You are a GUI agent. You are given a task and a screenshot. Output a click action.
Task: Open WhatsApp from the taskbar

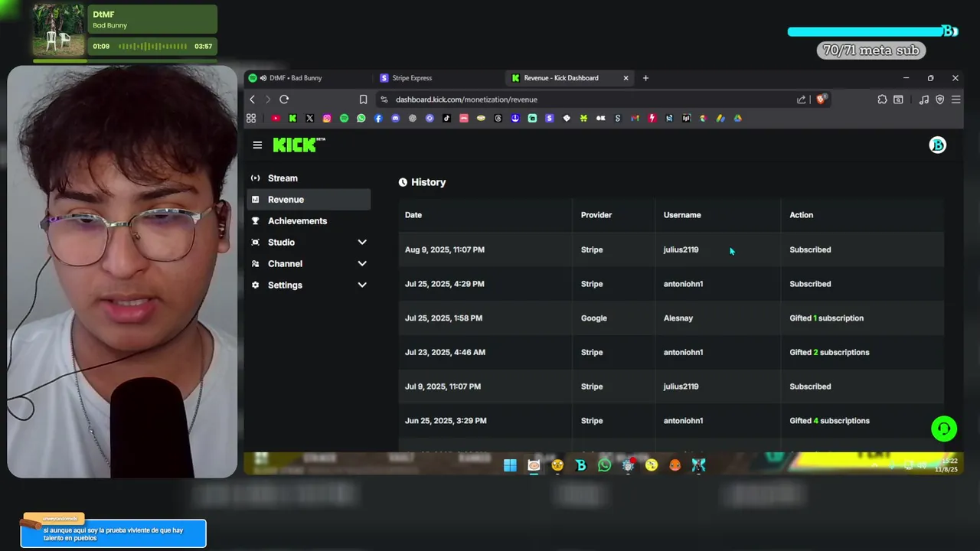604,465
